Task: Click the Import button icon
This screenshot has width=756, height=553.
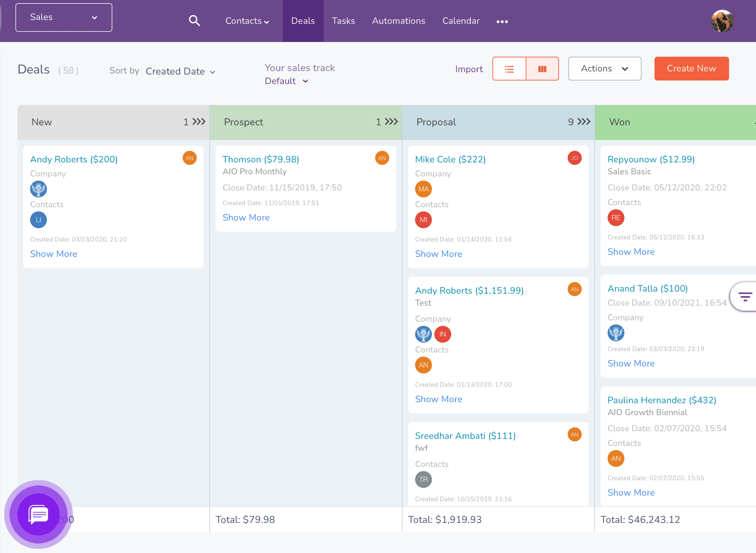Action: 470,68
